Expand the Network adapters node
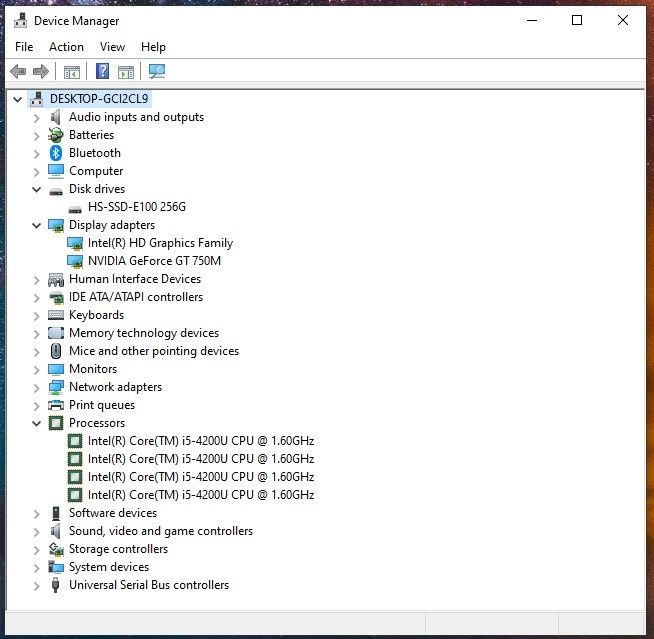 [x=37, y=388]
